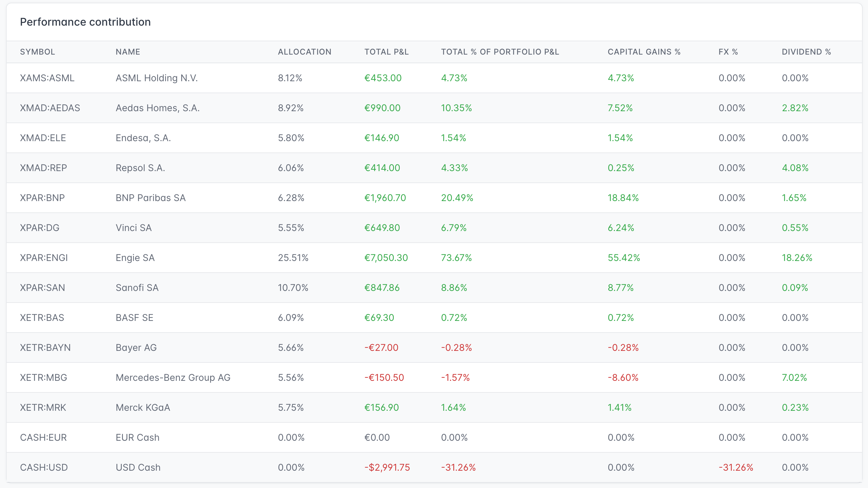Viewport: 868px width, 488px height.
Task: Click the SYMBOL column header
Action: (37, 52)
